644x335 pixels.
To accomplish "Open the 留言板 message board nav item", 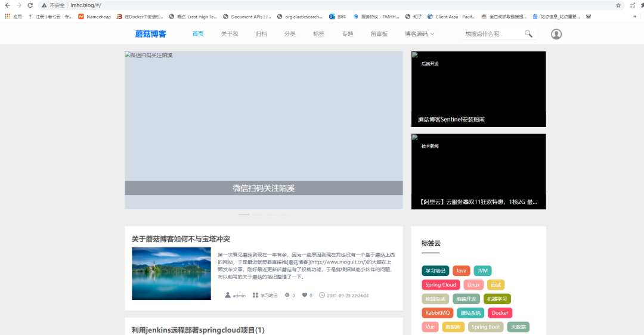I will click(379, 33).
